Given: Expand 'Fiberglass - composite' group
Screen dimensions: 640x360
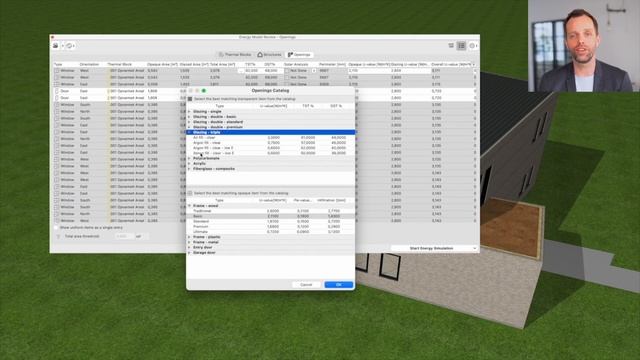Looking at the screenshot, I should click(x=189, y=169).
